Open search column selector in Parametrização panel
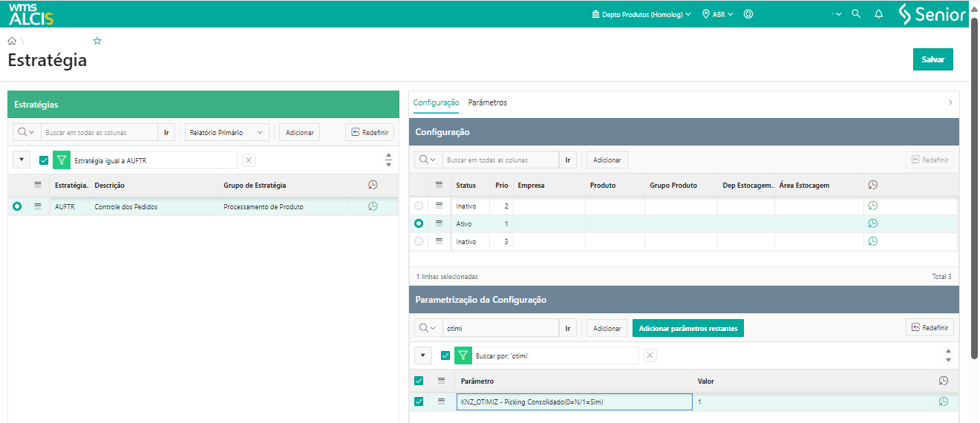980x423 pixels. coord(428,328)
